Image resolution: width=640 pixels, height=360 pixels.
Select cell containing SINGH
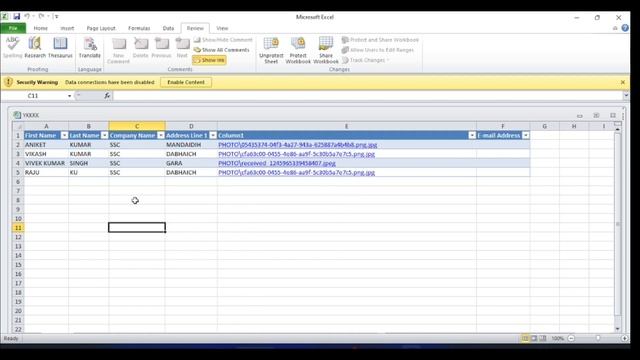pyautogui.click(x=89, y=163)
